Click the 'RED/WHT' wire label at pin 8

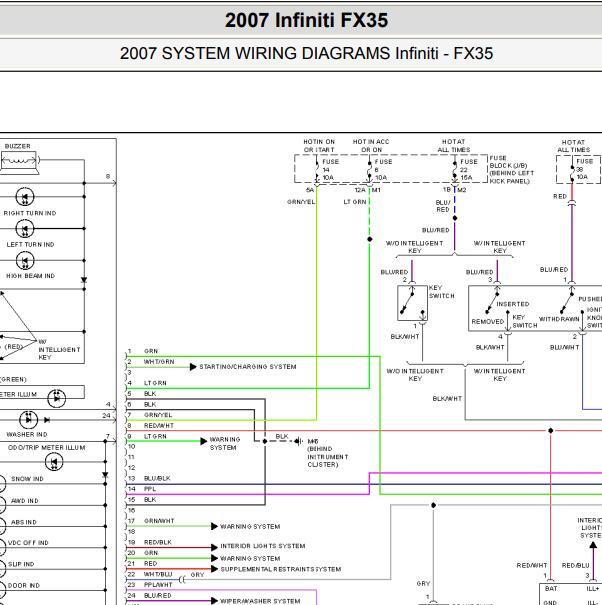point(159,426)
